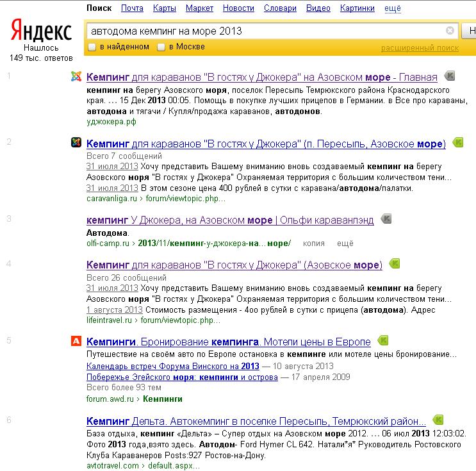
Task: Click green K tag icon after Кемпинг Дельта title
Action: pos(438,420)
